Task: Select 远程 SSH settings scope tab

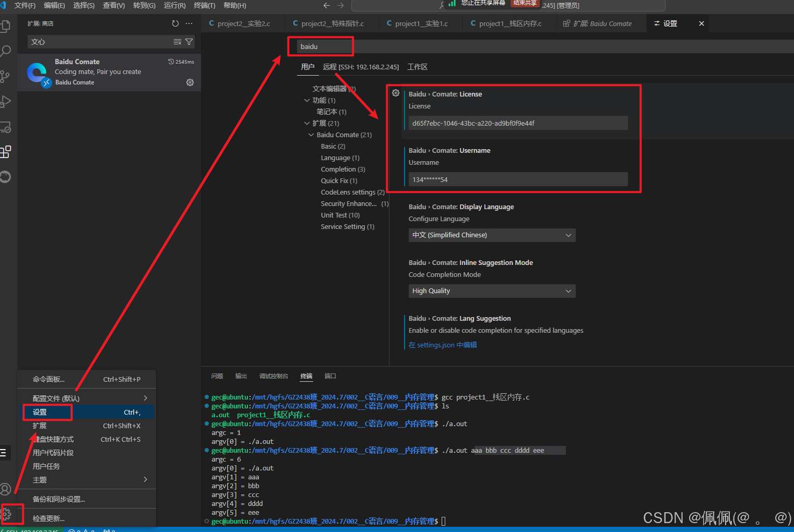Action: [361, 67]
